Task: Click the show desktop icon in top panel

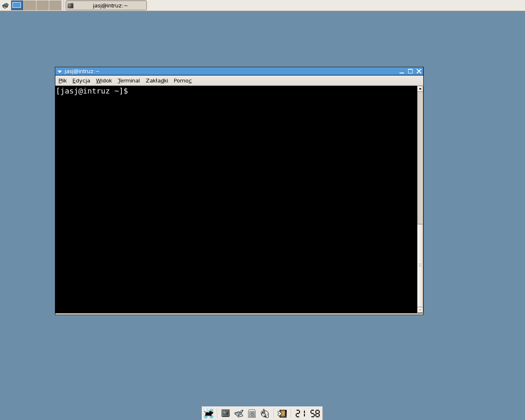Action: click(x=5, y=5)
